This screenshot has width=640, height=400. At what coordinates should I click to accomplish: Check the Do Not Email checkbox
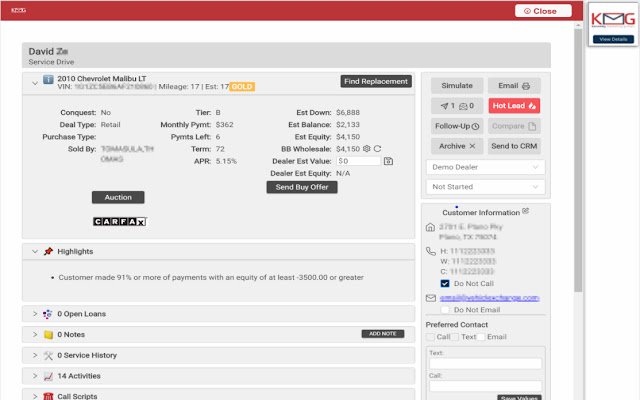click(x=445, y=310)
